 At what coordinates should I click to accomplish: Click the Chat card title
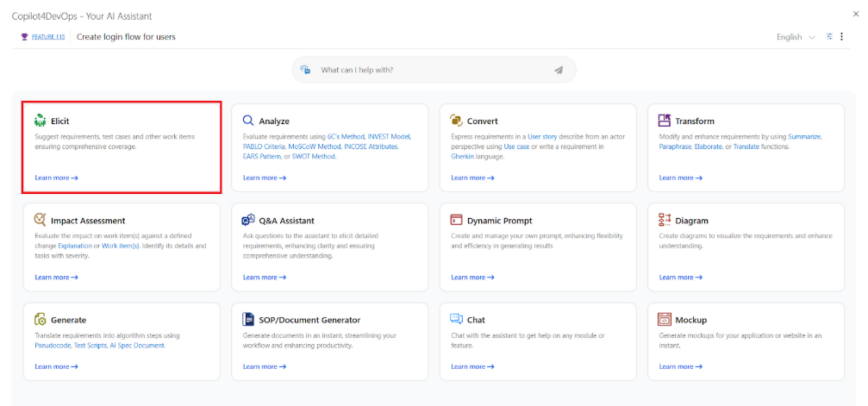pos(476,320)
